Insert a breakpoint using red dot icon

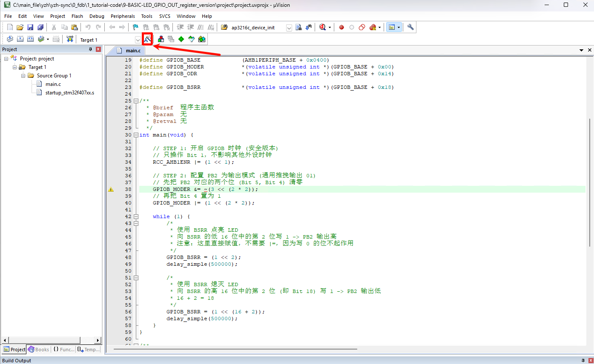pos(341,27)
